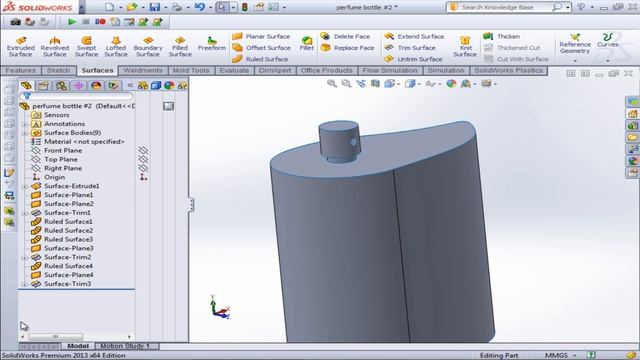This screenshot has width=640, height=360.
Task: Activate the Untrim Surface tool
Action: click(x=413, y=59)
